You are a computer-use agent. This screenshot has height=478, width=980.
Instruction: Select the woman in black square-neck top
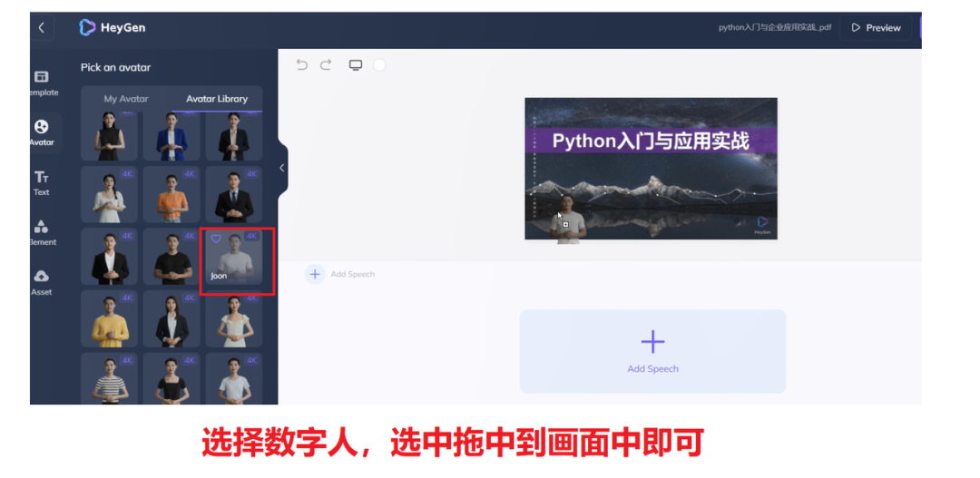[171, 378]
